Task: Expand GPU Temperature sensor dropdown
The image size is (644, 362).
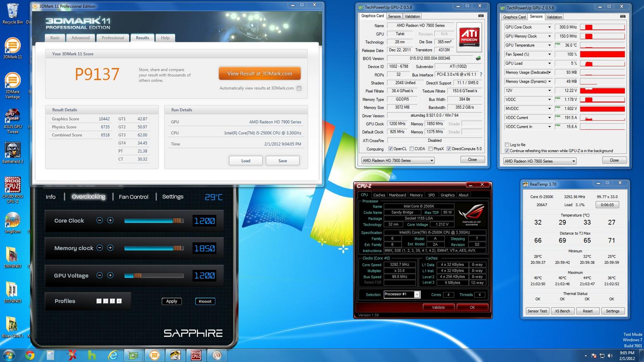Action: (549, 45)
